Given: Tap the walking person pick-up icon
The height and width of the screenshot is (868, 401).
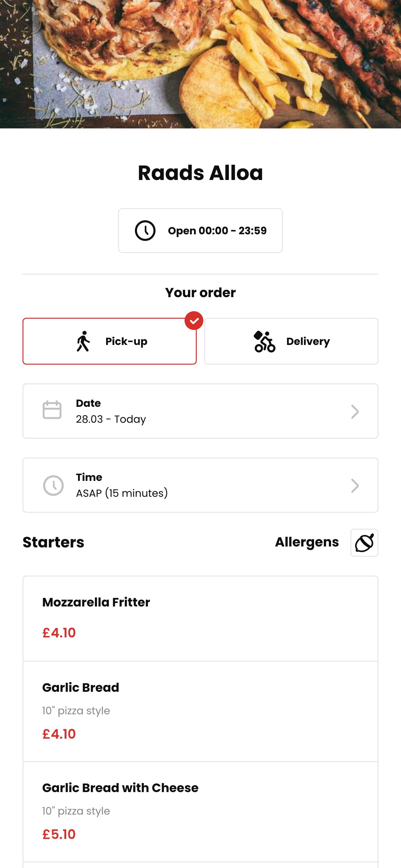Looking at the screenshot, I should pos(83,341).
